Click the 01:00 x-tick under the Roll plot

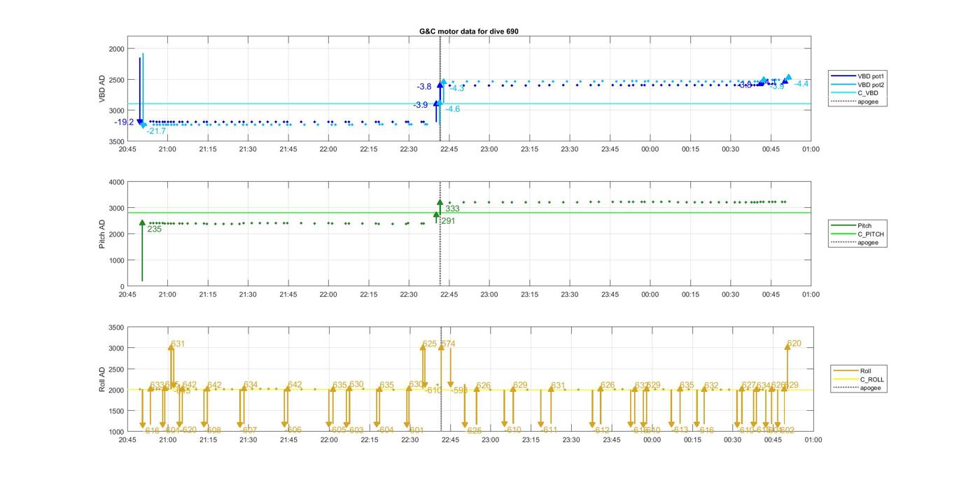pos(813,440)
